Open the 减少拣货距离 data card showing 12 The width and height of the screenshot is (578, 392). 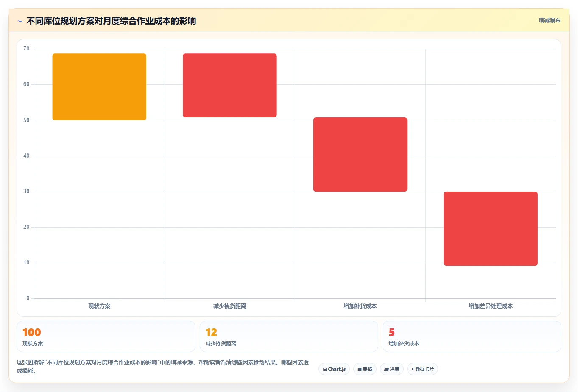(x=289, y=336)
